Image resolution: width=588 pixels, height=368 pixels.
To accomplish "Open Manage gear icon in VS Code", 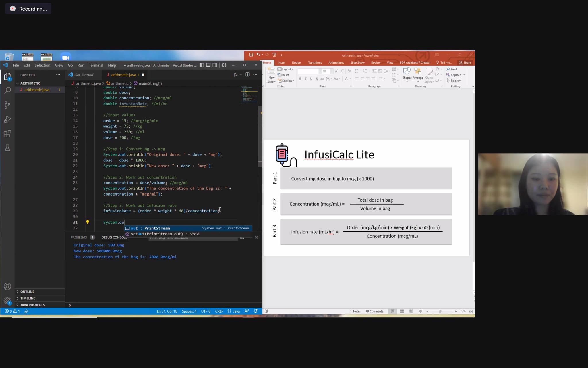I will tap(7, 301).
